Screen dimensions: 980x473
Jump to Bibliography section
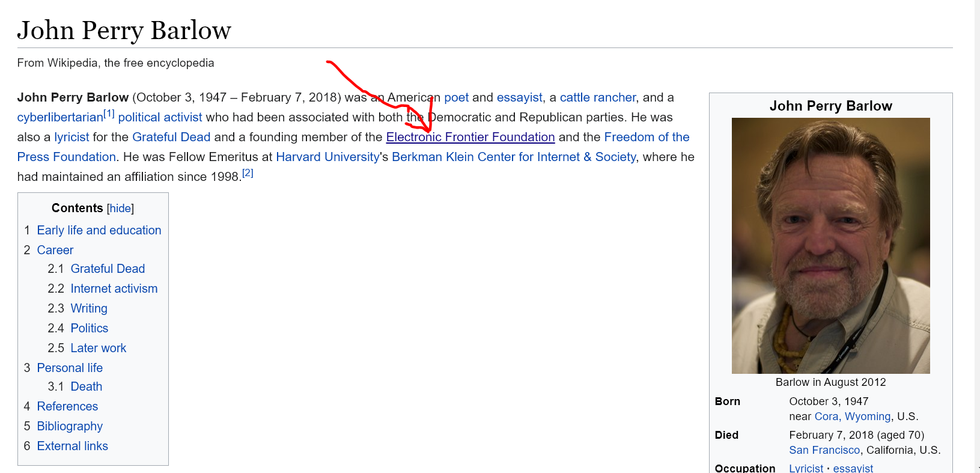(x=70, y=426)
